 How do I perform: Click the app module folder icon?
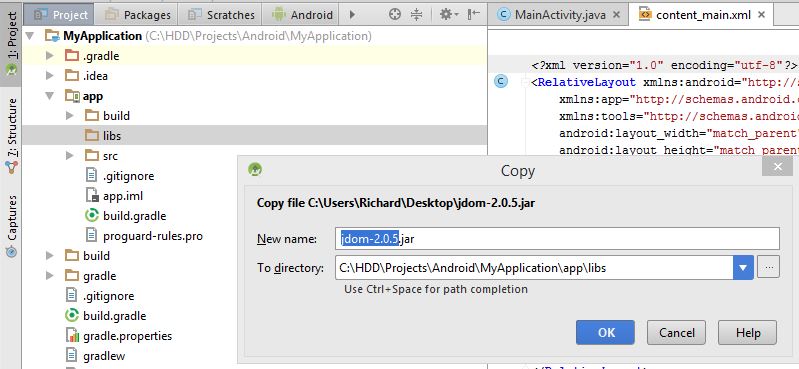[x=72, y=96]
